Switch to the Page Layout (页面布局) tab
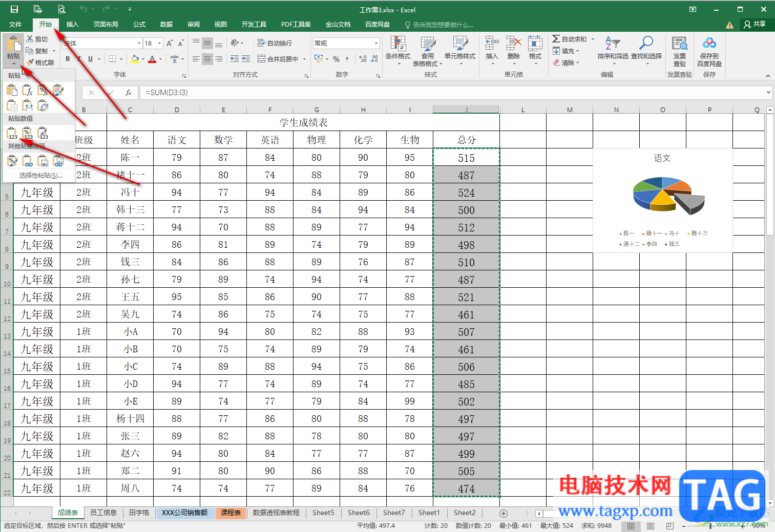The image size is (775, 532). [x=106, y=25]
